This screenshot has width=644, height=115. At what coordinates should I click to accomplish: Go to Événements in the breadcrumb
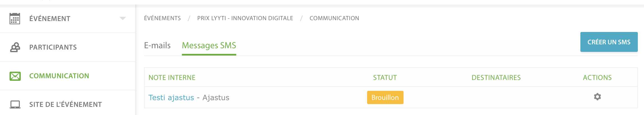pyautogui.click(x=162, y=18)
